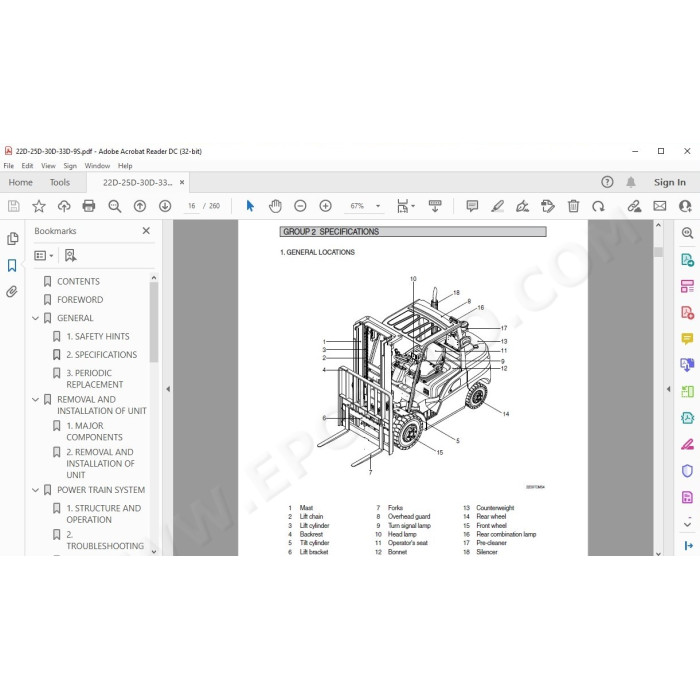This screenshot has width=700, height=700.
Task: Toggle the Bookmarks panel ribbon icon
Action: tap(12, 265)
